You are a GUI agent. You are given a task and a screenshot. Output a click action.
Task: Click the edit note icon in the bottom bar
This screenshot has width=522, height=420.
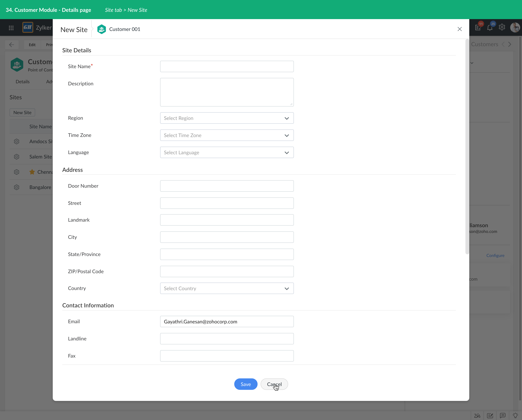click(490, 416)
